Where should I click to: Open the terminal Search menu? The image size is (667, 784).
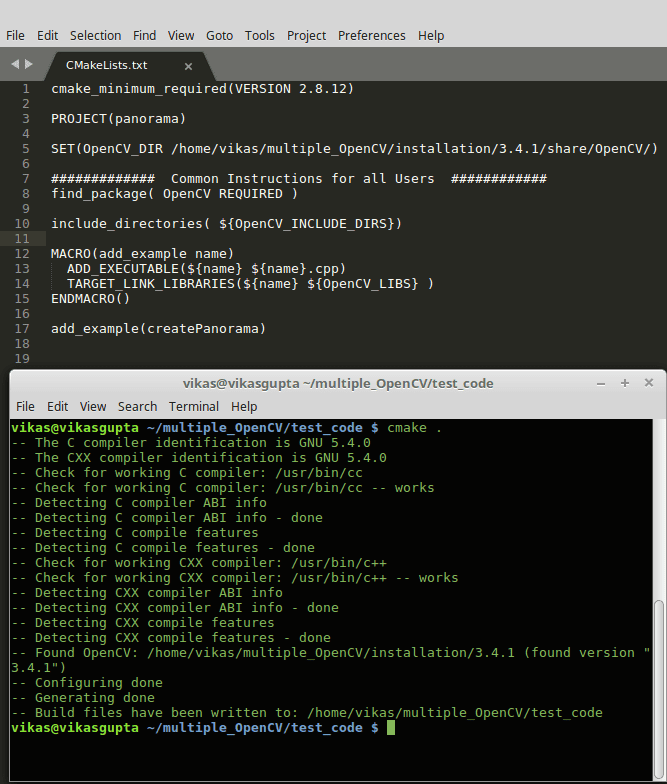tap(138, 406)
